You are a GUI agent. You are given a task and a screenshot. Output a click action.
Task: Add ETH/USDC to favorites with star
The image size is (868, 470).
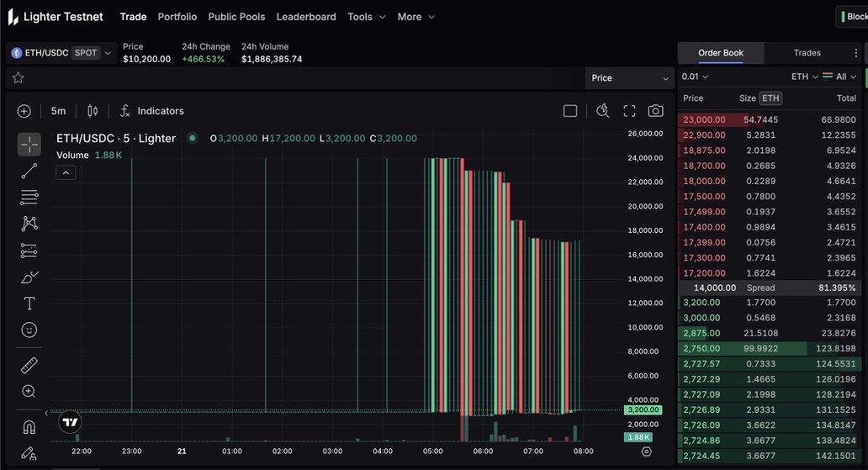pos(18,78)
